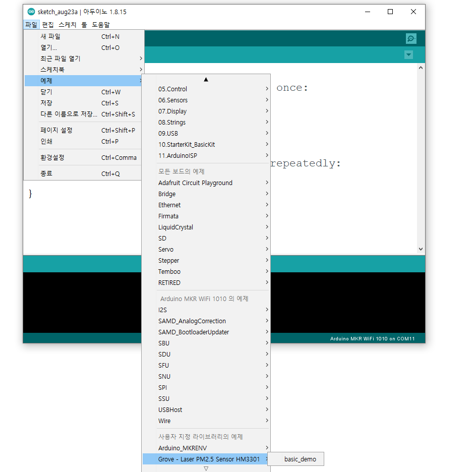476x472 pixels.
Task: Open SBU examples submenu
Action: tap(206, 343)
